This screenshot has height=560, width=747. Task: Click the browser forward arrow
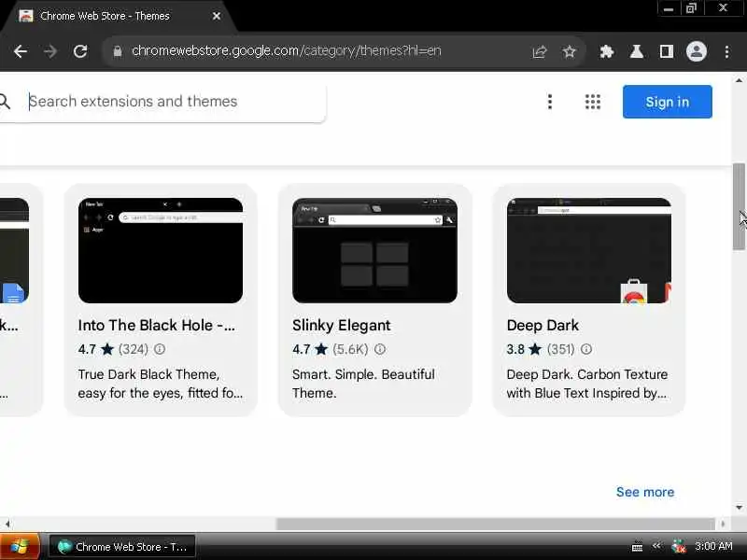click(50, 51)
